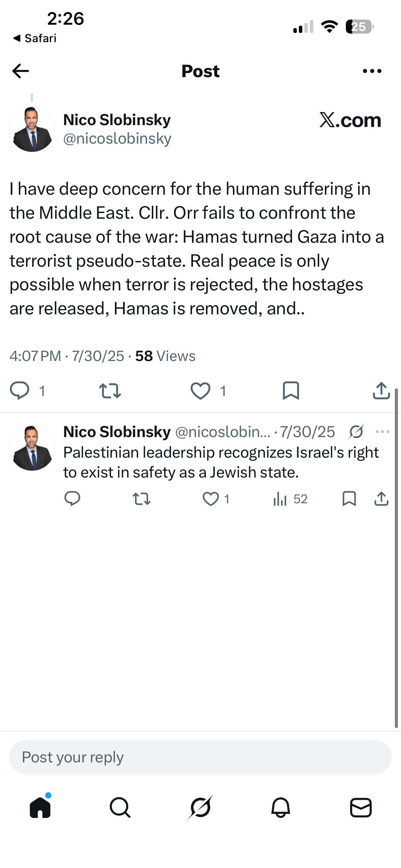This screenshot has width=401, height=868.
Task: Open Grok from the bottom navigation bar
Action: (x=200, y=807)
